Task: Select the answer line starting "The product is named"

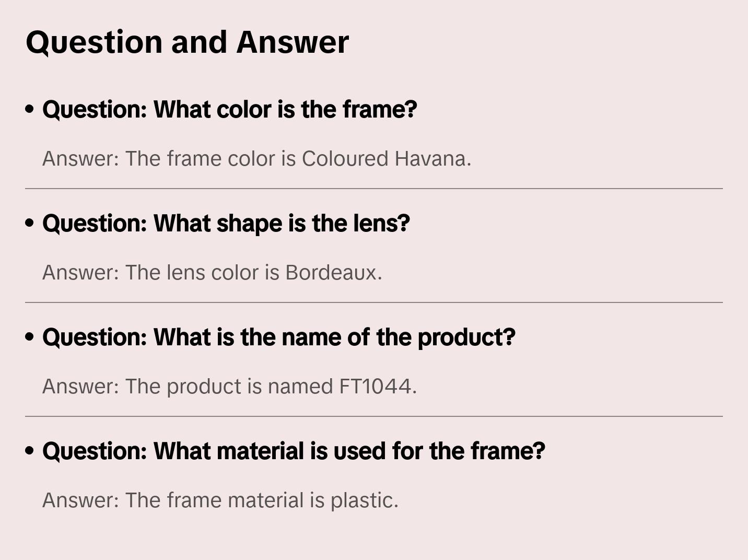Action: click(x=229, y=387)
